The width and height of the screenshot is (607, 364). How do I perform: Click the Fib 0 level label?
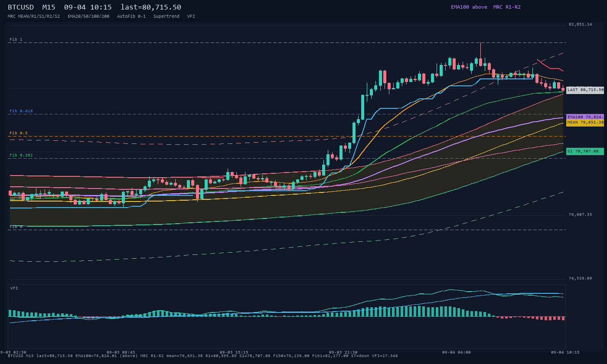[16, 227]
